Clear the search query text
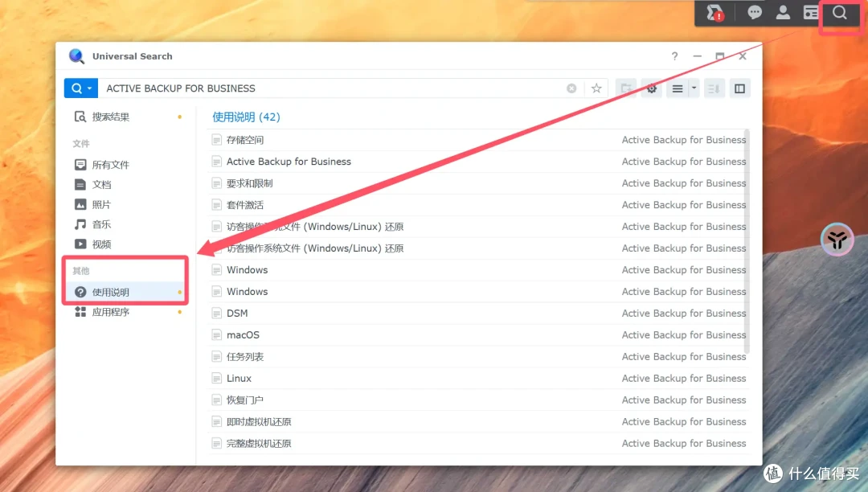 coord(571,88)
